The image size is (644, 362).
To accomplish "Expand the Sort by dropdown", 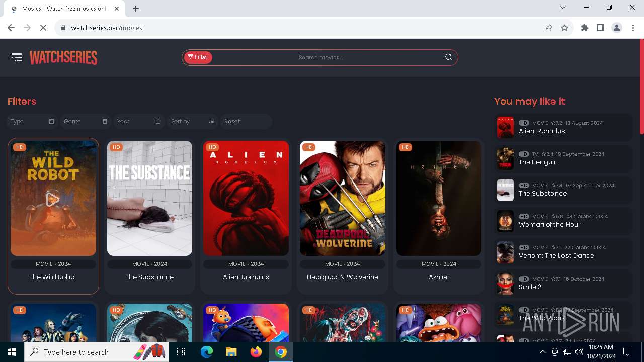I will click(x=192, y=121).
